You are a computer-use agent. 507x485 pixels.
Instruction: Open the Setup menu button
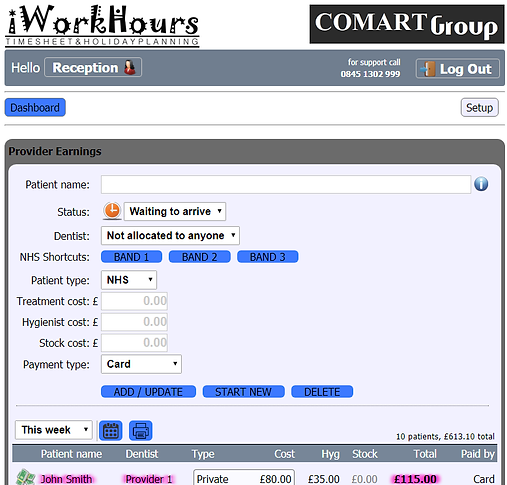pyautogui.click(x=479, y=107)
